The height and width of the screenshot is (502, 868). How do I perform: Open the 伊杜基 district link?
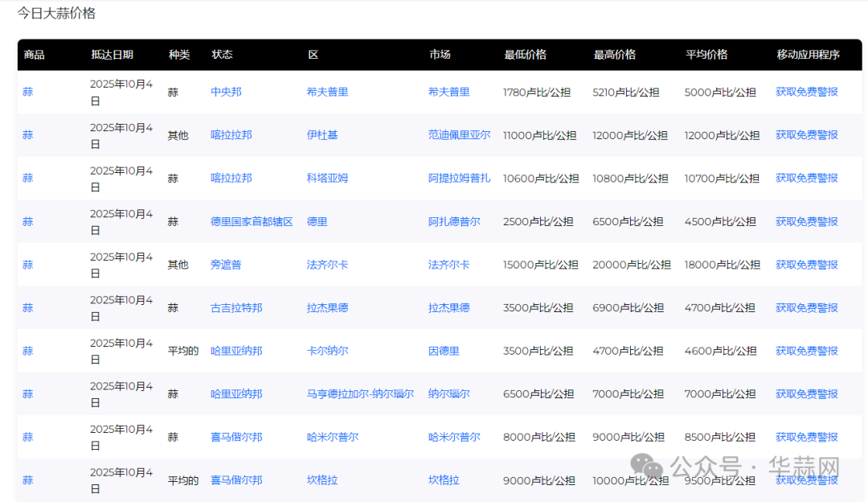322,135
